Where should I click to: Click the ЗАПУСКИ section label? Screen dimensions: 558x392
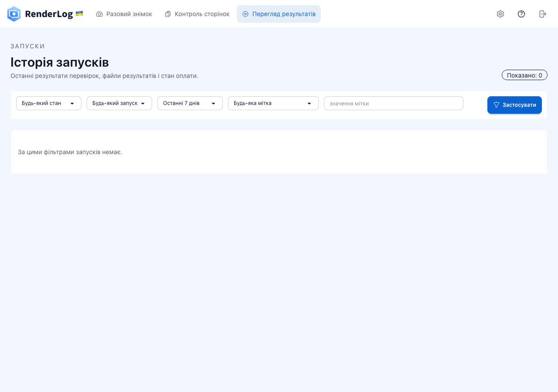click(x=28, y=46)
